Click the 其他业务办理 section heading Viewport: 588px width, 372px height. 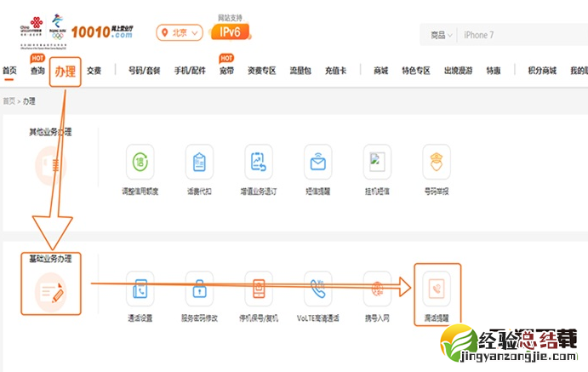click(x=50, y=132)
